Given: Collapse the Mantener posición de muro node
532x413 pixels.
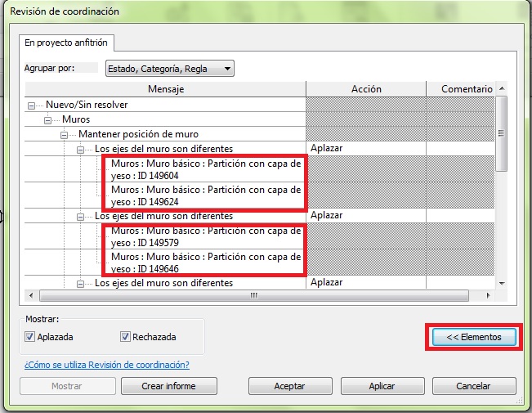Looking at the screenshot, I should pos(65,134).
